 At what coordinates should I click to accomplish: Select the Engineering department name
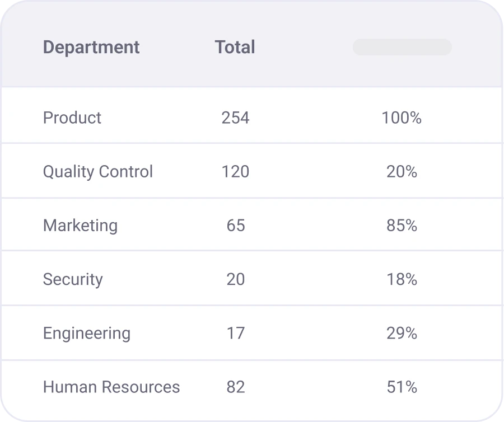point(87,333)
